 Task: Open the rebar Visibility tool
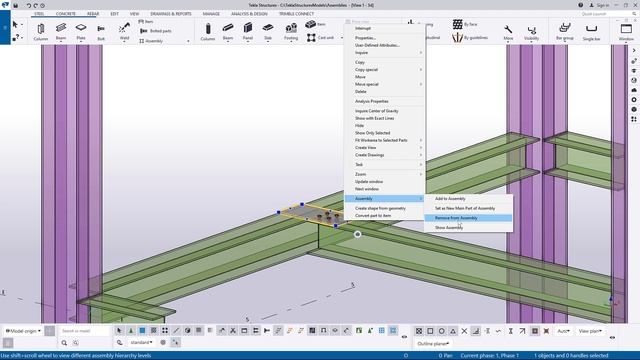click(531, 32)
